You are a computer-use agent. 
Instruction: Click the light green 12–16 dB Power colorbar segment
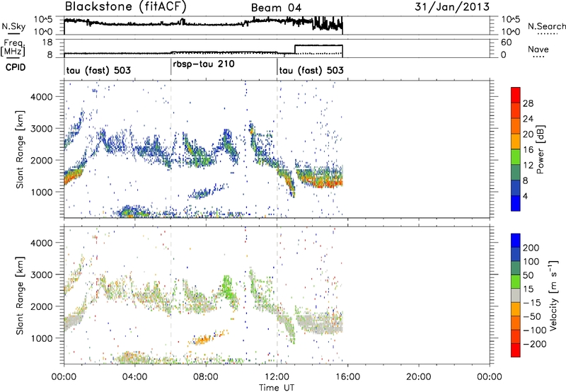[x=516, y=157]
